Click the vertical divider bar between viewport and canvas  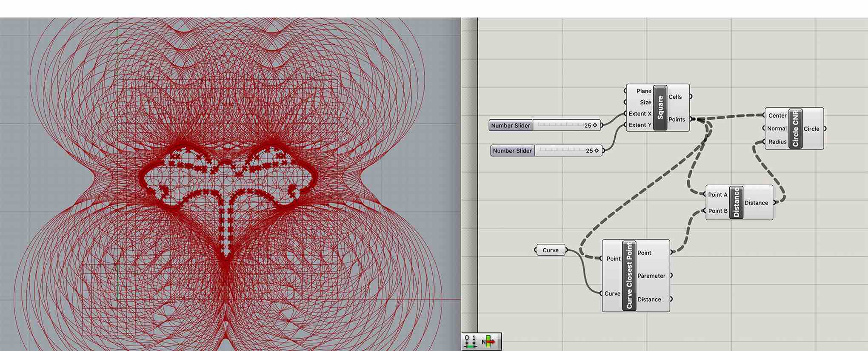469,175
